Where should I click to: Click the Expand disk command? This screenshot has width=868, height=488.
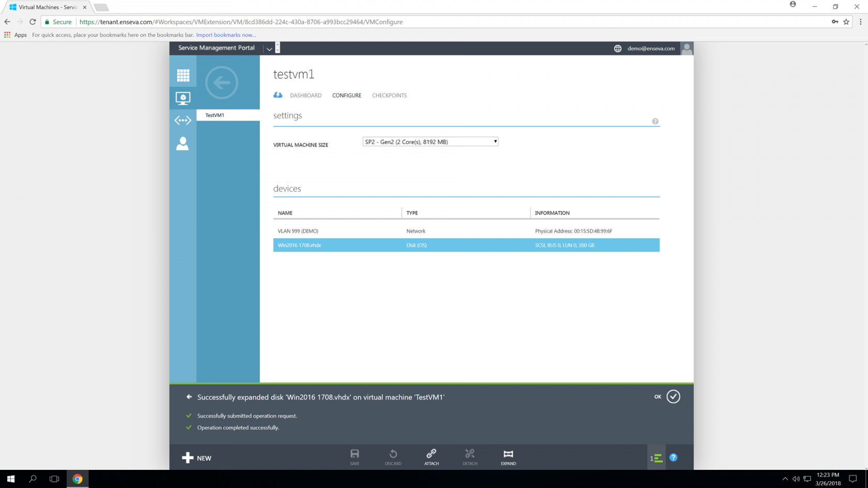click(508, 457)
